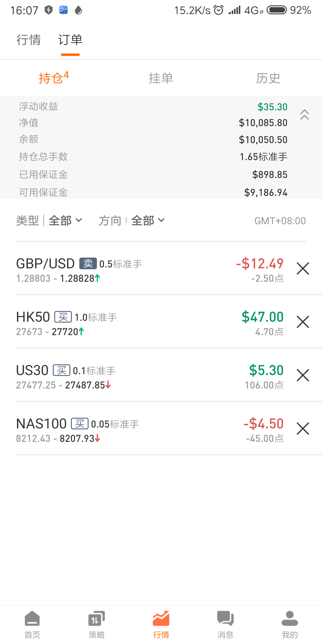Switch to the 行情 top tab
This screenshot has width=322, height=644.
[29, 40]
